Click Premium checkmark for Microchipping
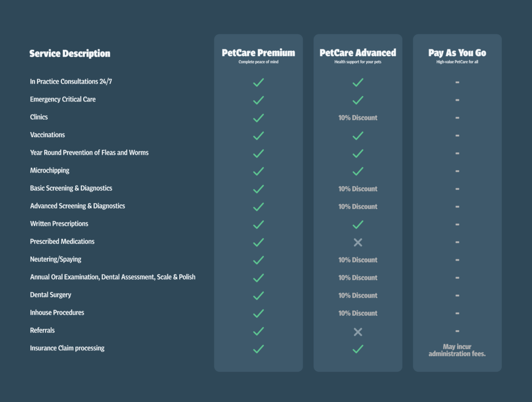This screenshot has height=402, width=532. coord(258,171)
